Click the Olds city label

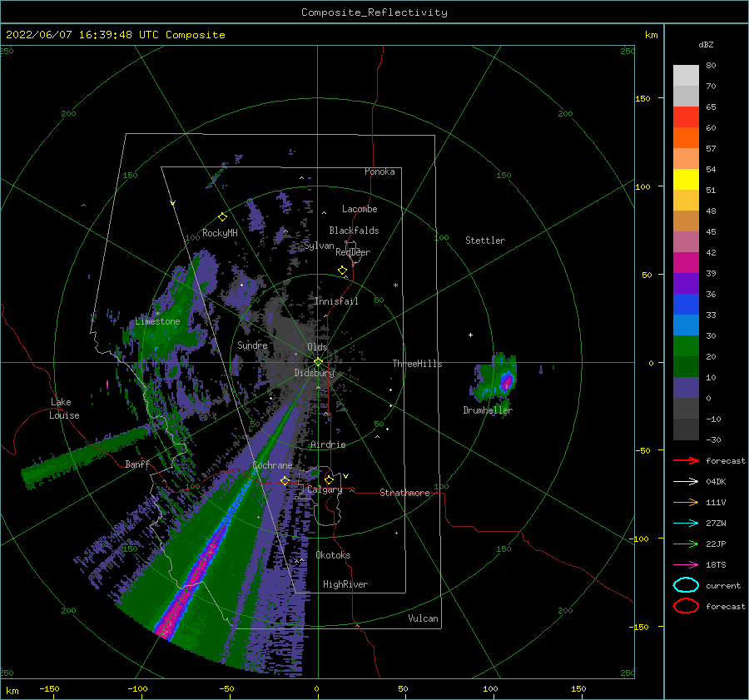tap(317, 347)
